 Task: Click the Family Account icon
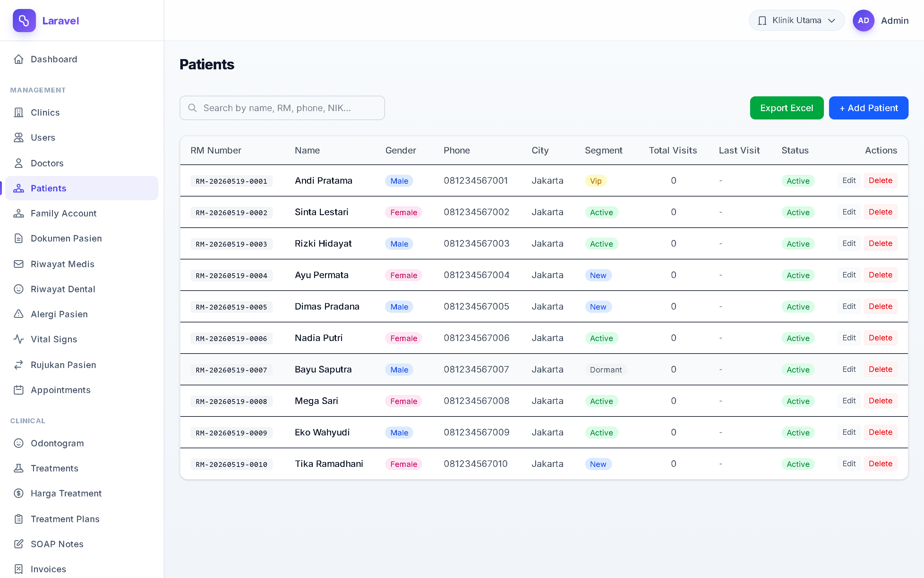click(19, 213)
